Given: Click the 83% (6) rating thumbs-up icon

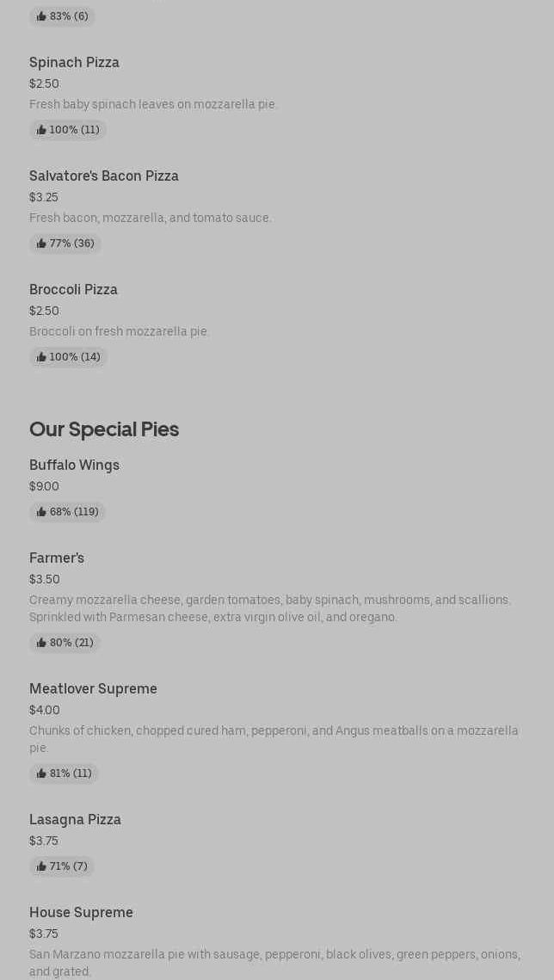Looking at the screenshot, I should pyautogui.click(x=41, y=16).
